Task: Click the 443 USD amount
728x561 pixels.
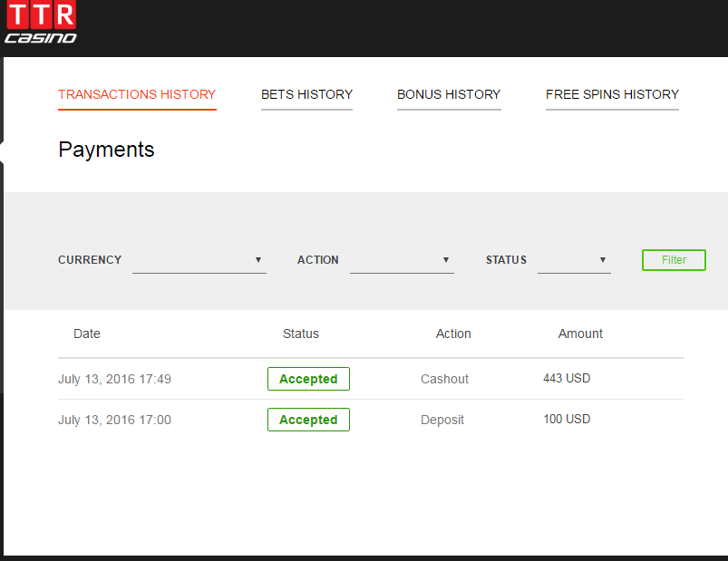Action: tap(567, 378)
